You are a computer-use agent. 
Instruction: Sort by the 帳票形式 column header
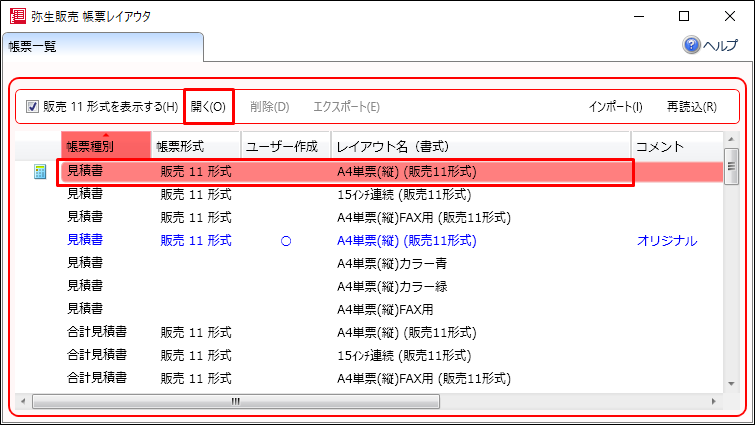(196, 146)
